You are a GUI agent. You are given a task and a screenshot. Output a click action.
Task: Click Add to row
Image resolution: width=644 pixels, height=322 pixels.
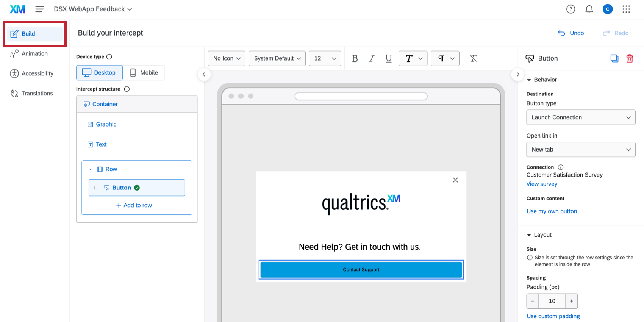tap(134, 205)
